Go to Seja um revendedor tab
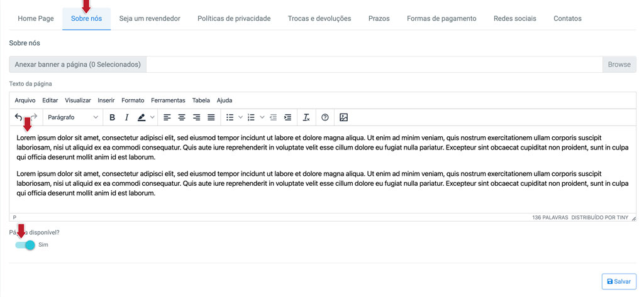Viewport: 644px width, 297px height. click(x=150, y=18)
